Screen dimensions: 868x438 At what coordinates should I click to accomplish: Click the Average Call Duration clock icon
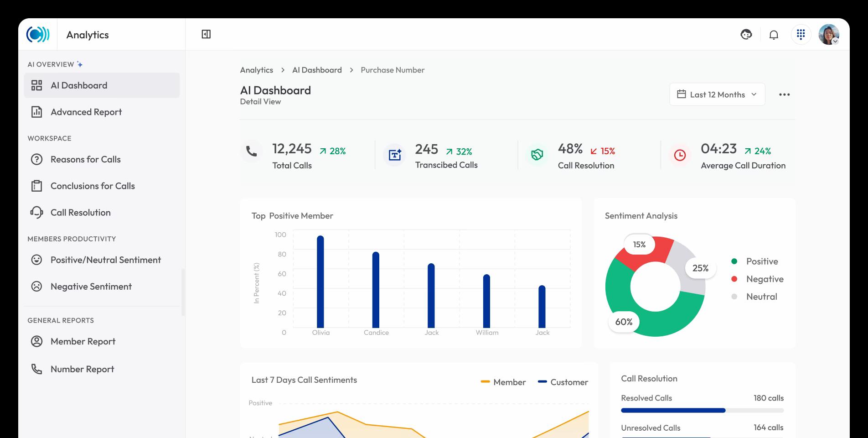680,155
